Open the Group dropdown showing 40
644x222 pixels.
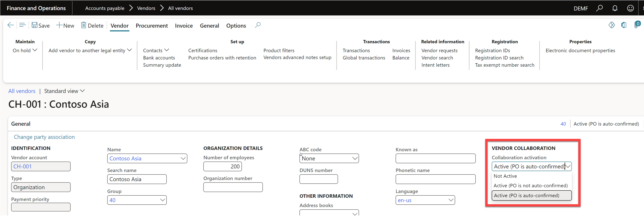[x=163, y=200]
